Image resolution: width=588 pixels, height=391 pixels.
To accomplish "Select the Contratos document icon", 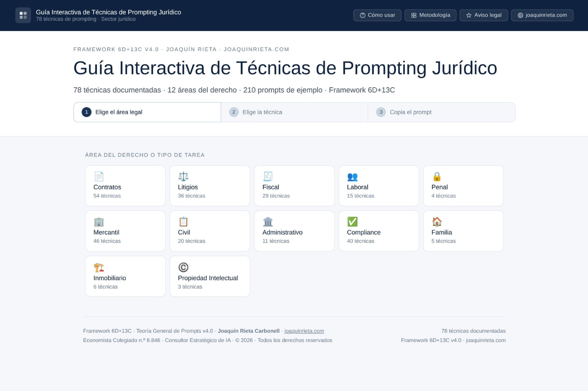I will (99, 176).
